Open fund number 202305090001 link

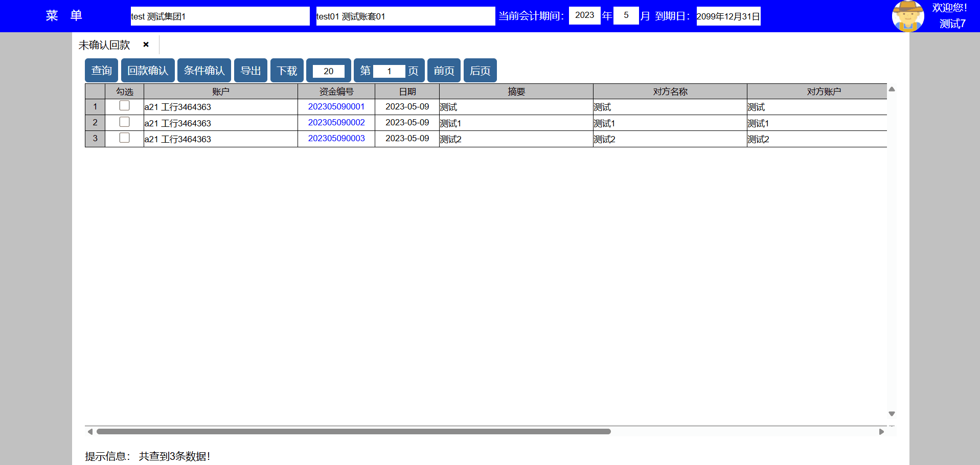[x=336, y=106]
